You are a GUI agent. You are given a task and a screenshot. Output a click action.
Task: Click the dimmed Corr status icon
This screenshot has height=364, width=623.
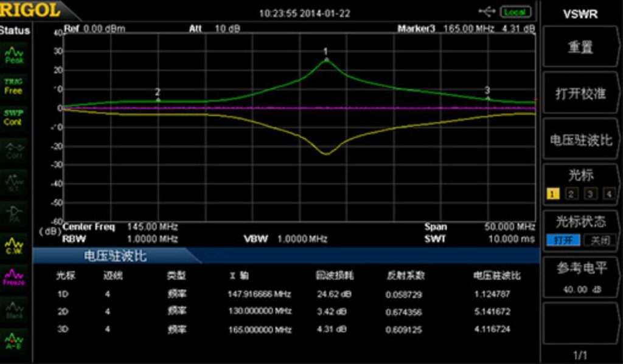13,150
